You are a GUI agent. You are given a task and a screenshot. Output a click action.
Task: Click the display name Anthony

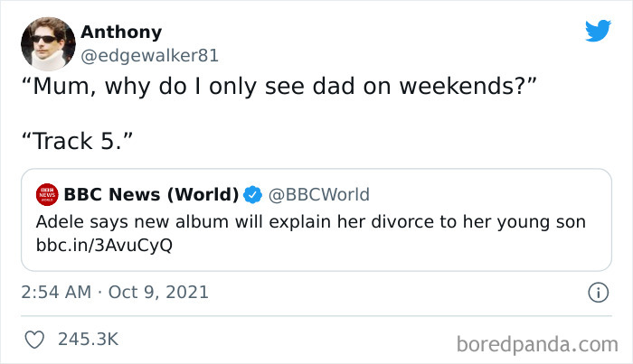[121, 32]
